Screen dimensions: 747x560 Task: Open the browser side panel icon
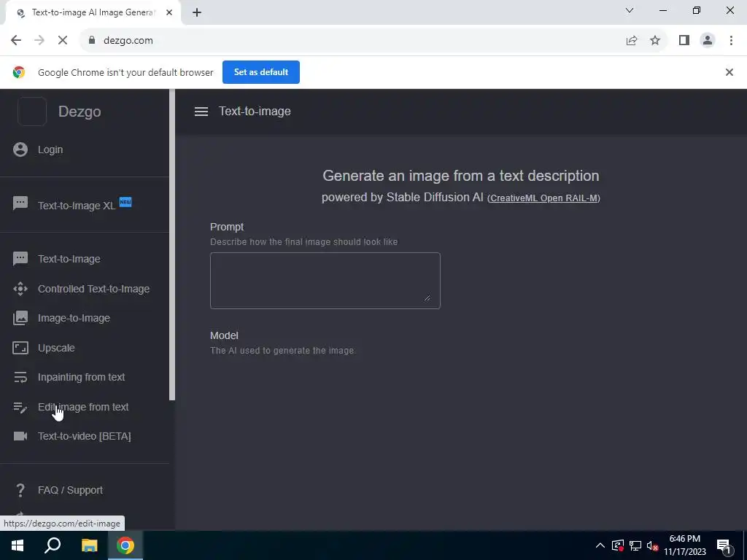[x=684, y=41]
